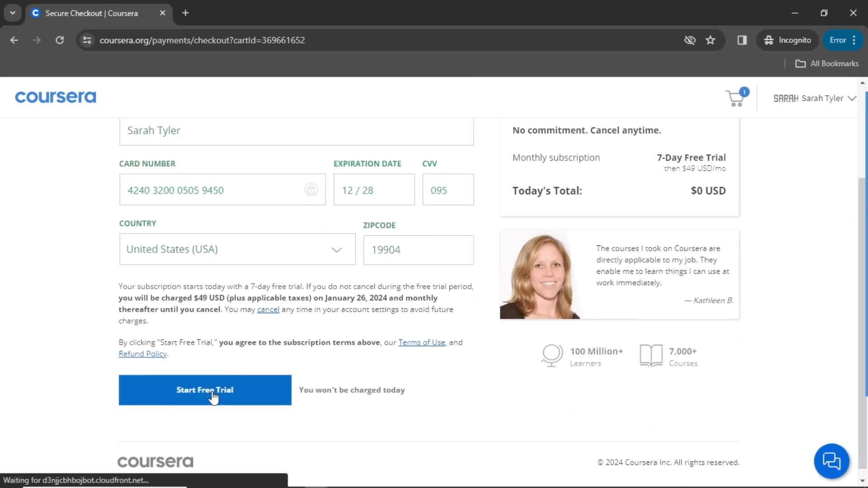Click "No commitment. Cancel anytime." heading
Screen dimensions: 868x488
[587, 130]
